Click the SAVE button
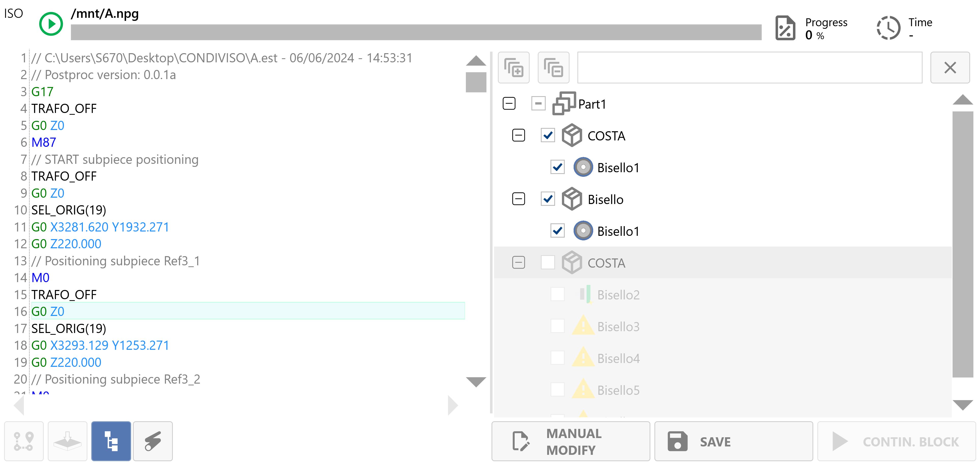980x465 pixels. 733,441
